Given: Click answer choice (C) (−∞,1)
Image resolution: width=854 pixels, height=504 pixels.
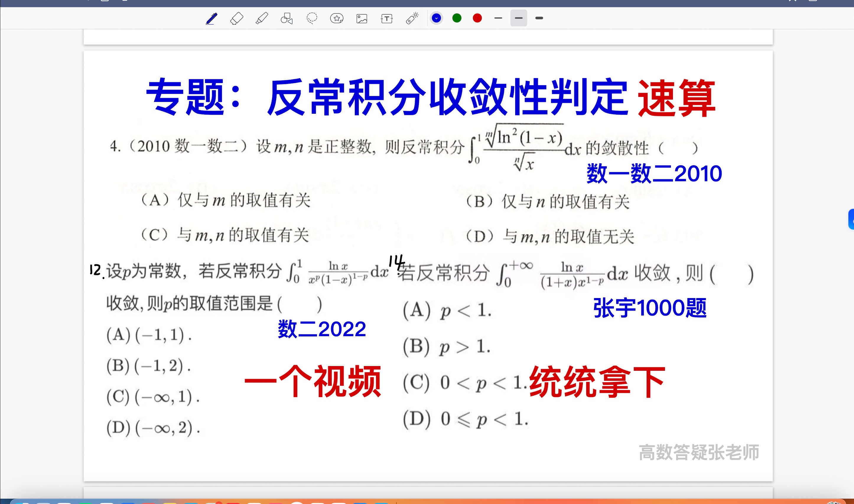Looking at the screenshot, I should pyautogui.click(x=153, y=397).
